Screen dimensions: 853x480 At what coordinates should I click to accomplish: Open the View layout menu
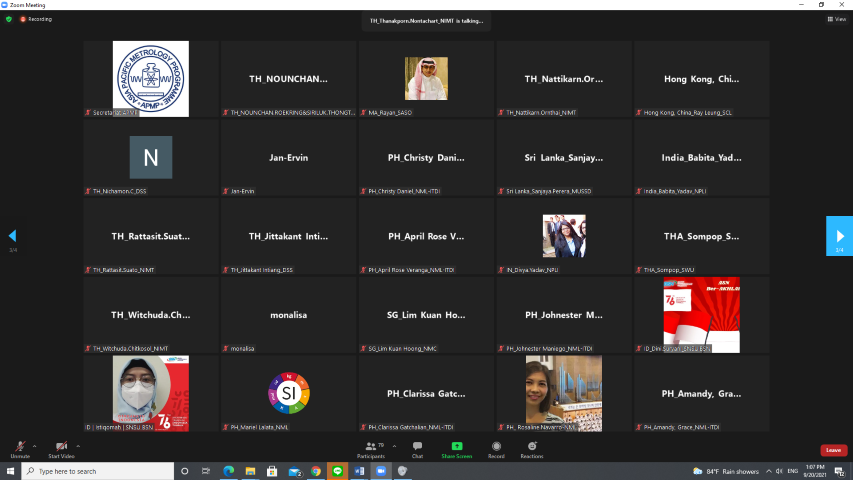pos(836,19)
